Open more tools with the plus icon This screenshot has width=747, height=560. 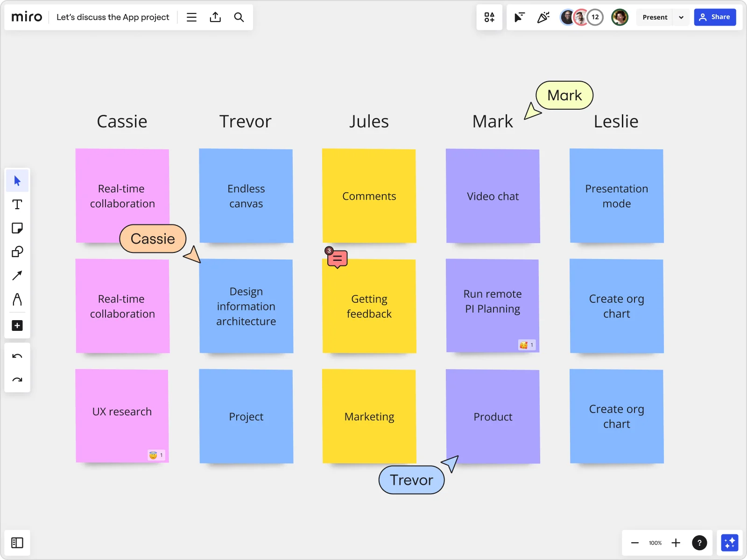tap(17, 325)
